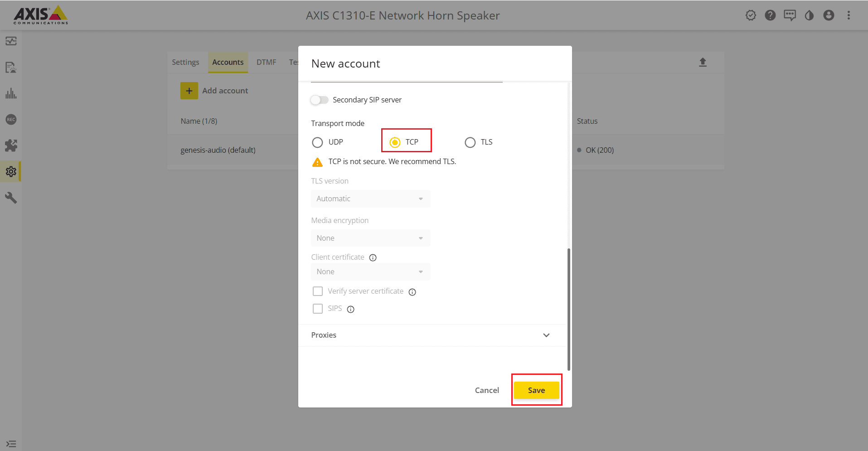Open the Apps puzzle piece icon in sidebar
The height and width of the screenshot is (451, 868).
11,145
